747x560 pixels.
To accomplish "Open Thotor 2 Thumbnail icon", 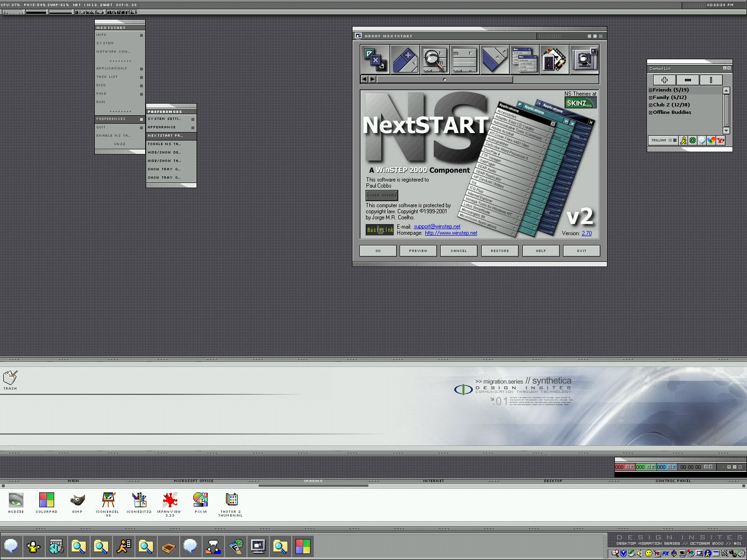I will (x=231, y=504).
